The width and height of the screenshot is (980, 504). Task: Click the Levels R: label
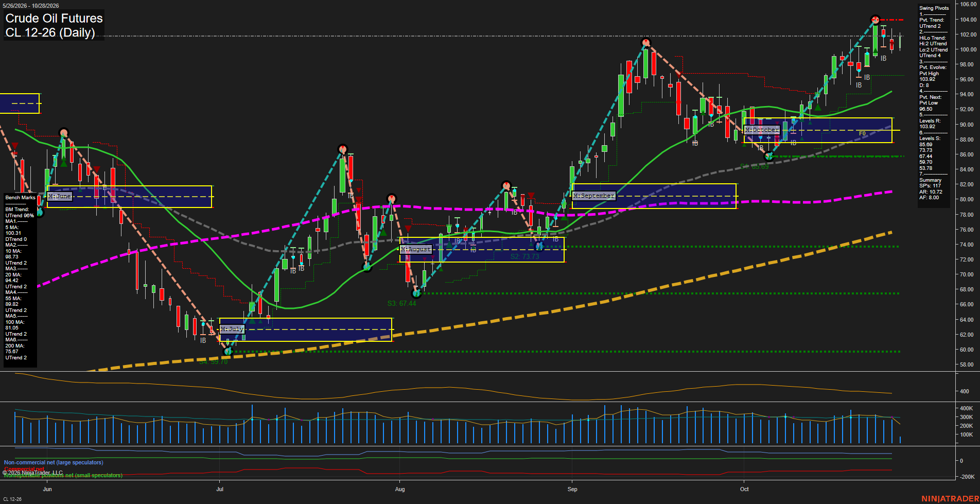coord(930,121)
